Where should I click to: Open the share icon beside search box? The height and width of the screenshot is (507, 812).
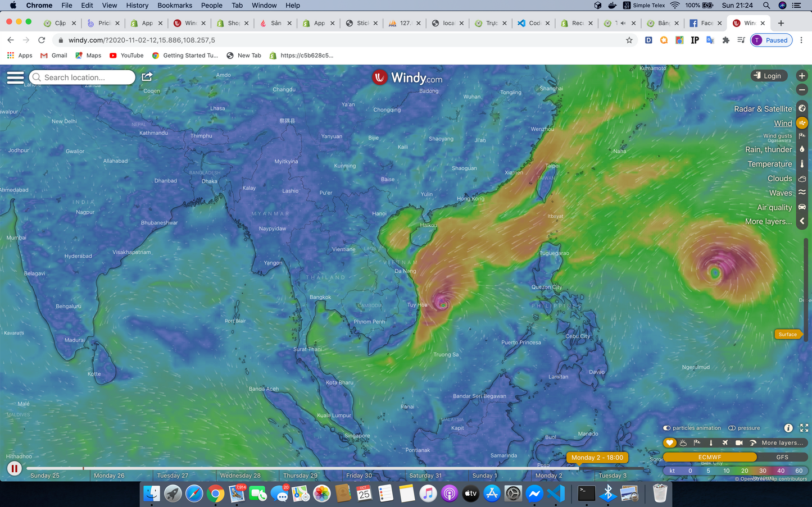[x=147, y=77]
